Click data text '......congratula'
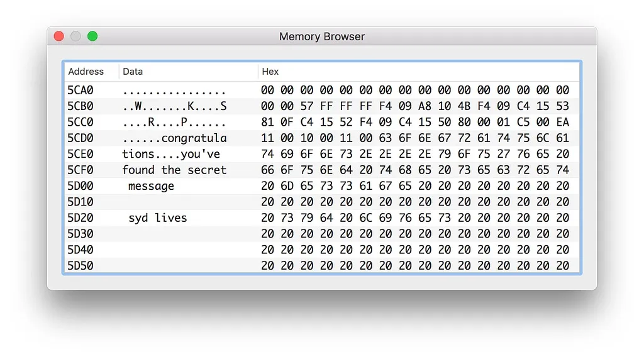The image size is (644, 357). point(175,138)
